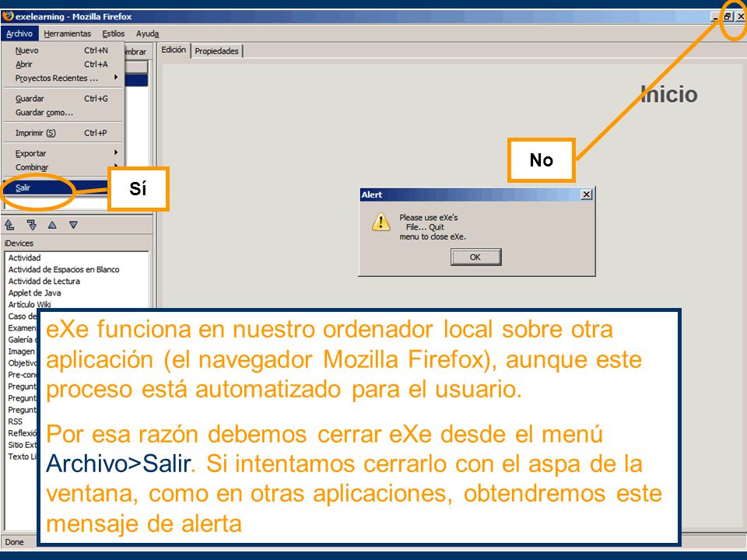The height and width of the screenshot is (560, 747).
Task: Click OK in the Alert dialog
Action: pyautogui.click(x=475, y=257)
